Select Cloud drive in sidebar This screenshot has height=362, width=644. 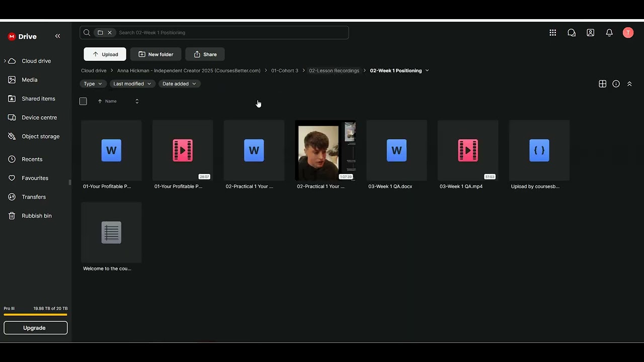[x=36, y=61]
